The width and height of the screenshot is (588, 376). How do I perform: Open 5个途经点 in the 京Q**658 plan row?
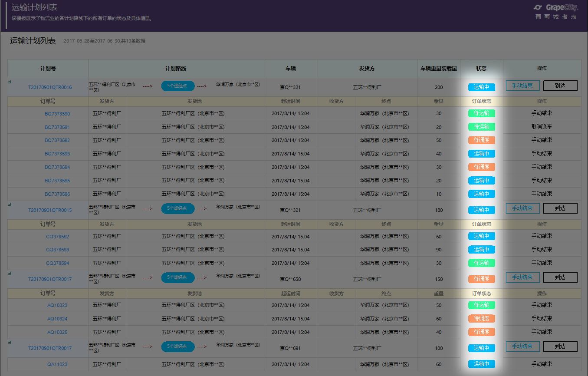coord(178,277)
